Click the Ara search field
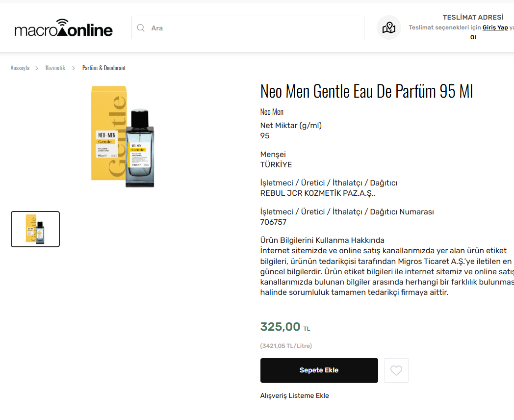The width and height of the screenshot is (514, 420). coord(248,27)
